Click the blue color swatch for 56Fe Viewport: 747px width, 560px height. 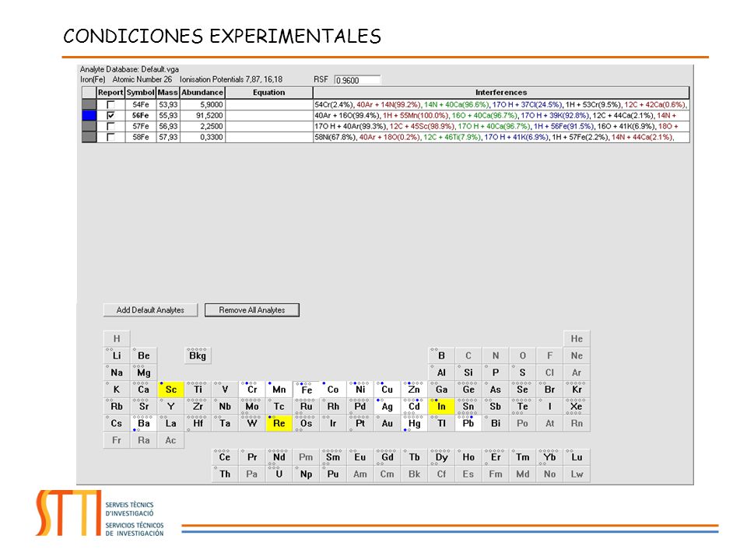(89, 115)
